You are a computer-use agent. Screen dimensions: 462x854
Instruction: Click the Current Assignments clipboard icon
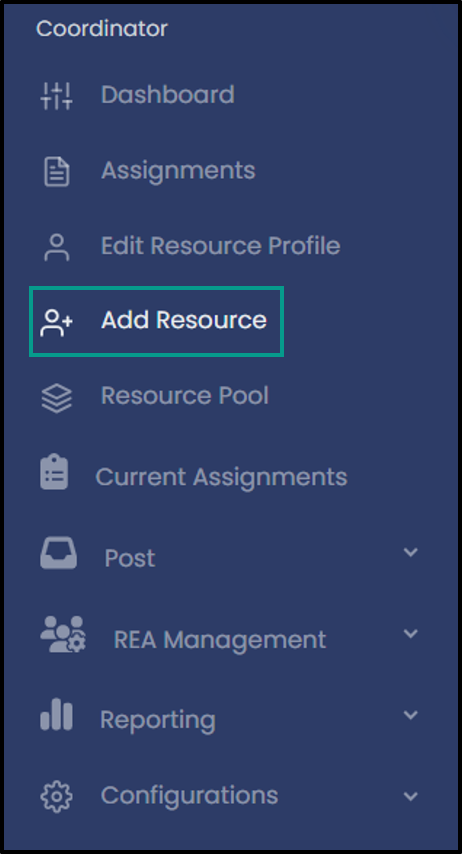54,473
